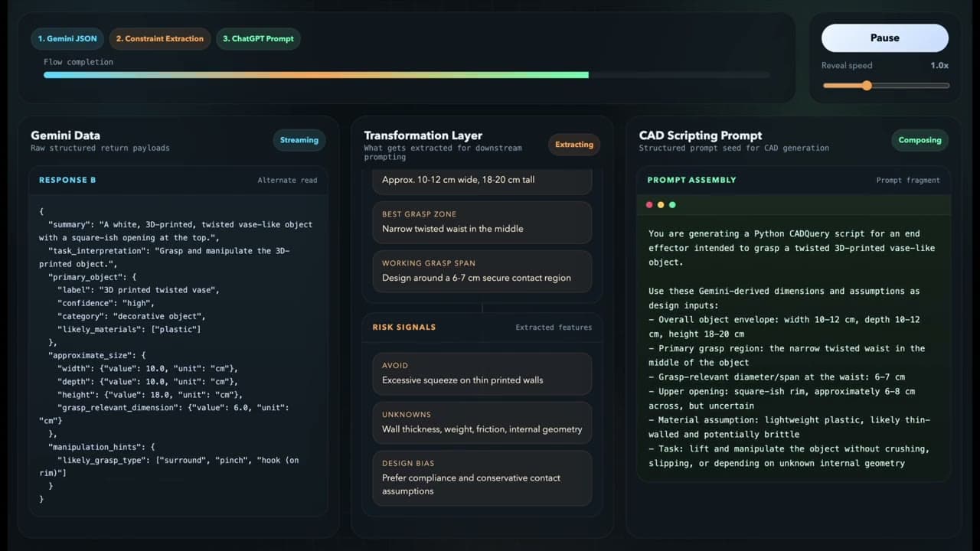The width and height of the screenshot is (980, 551).
Task: Select the 'RESPONSE B' header label
Action: click(x=67, y=180)
